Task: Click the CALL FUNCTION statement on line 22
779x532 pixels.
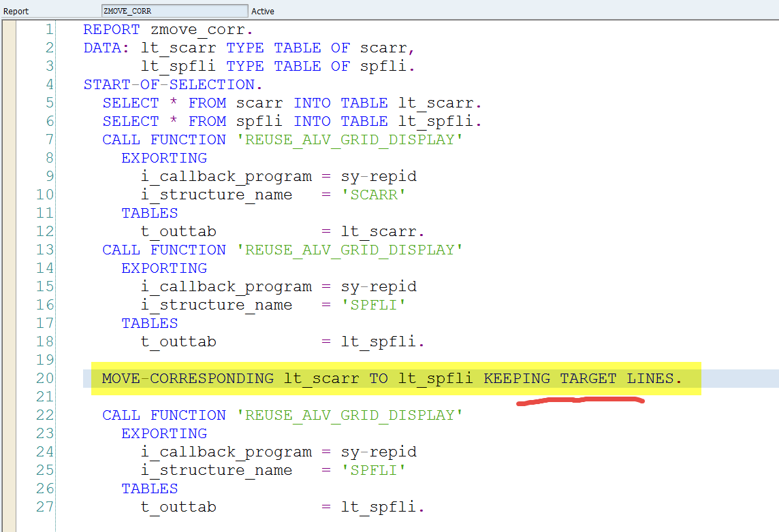Action: [x=163, y=415]
